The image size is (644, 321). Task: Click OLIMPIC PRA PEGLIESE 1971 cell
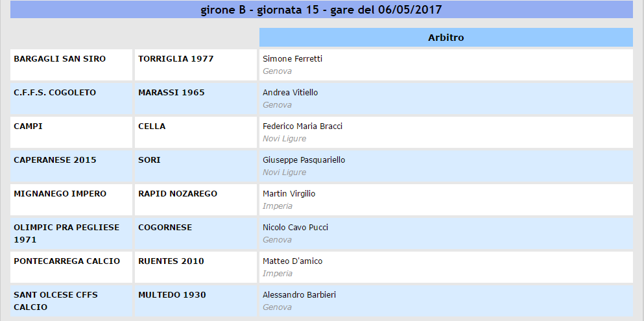[x=71, y=233]
